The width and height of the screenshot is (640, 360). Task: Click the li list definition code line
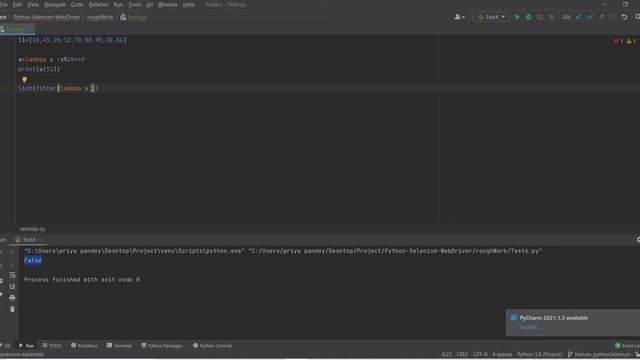click(72, 40)
